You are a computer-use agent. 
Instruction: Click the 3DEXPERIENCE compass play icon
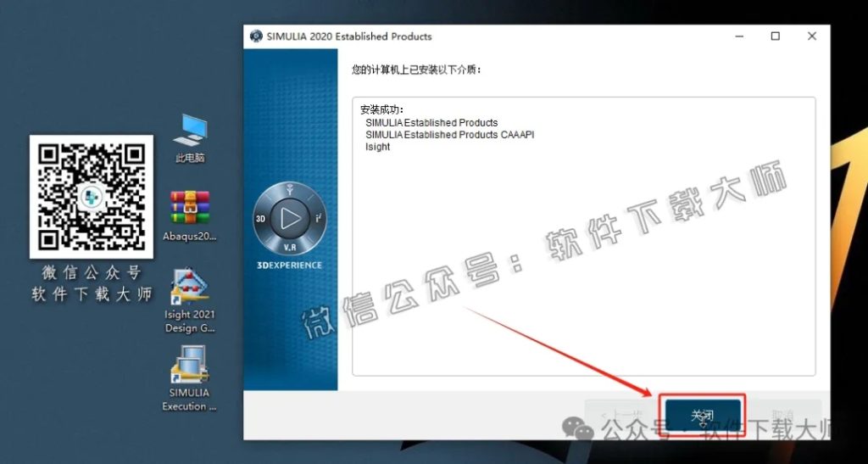tap(290, 219)
